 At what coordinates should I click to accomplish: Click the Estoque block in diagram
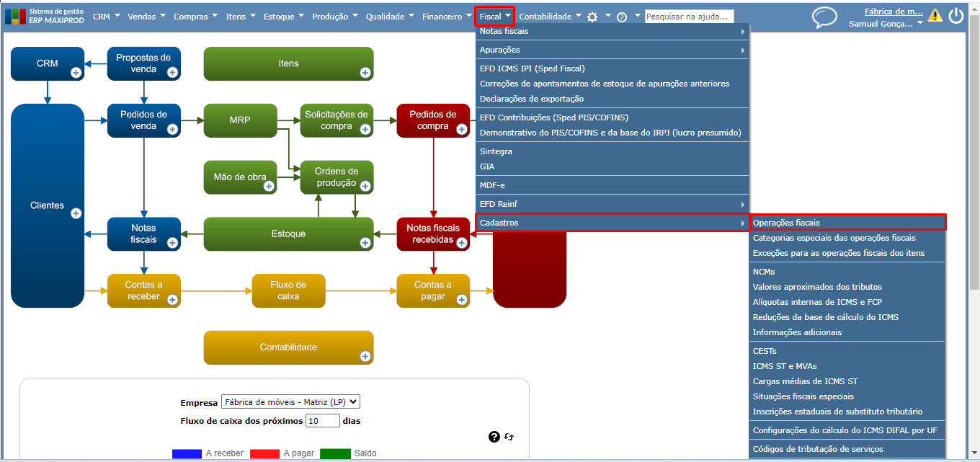point(288,234)
